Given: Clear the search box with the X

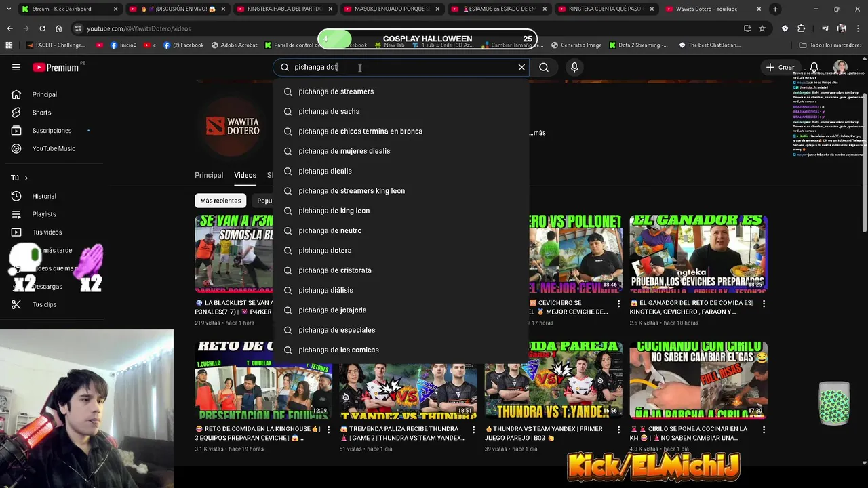Looking at the screenshot, I should coord(521,67).
